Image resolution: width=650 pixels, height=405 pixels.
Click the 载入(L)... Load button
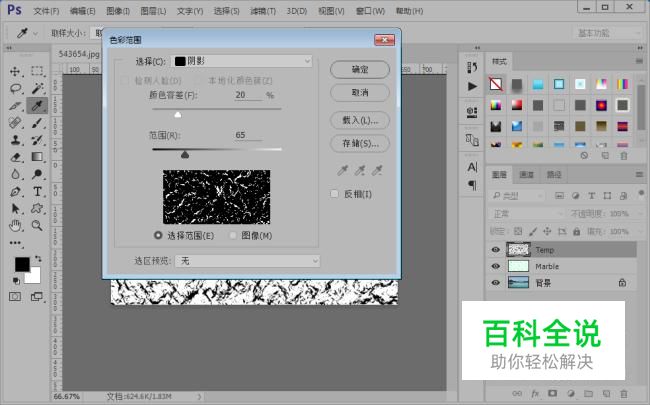[x=360, y=120]
